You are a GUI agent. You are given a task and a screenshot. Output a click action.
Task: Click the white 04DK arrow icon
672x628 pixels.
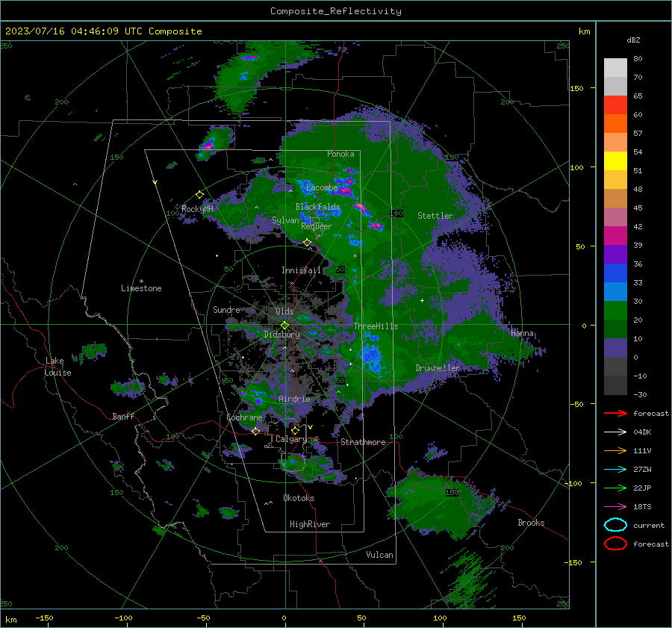(615, 432)
